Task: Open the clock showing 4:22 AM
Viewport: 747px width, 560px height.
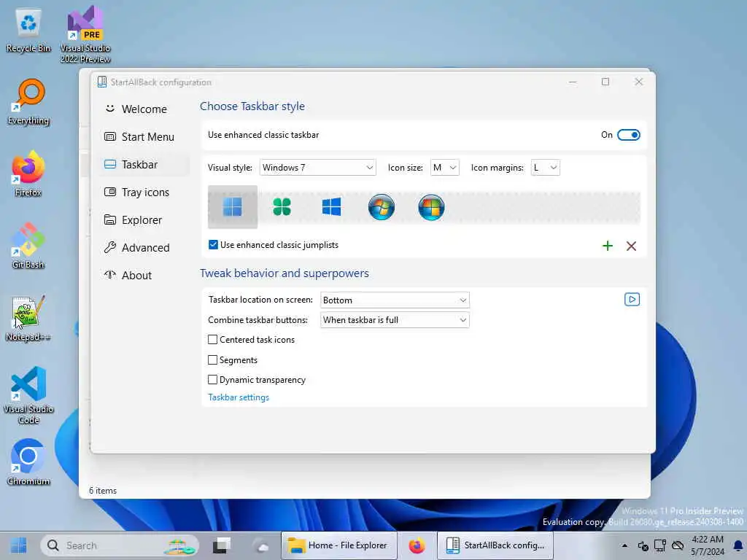Action: click(708, 545)
